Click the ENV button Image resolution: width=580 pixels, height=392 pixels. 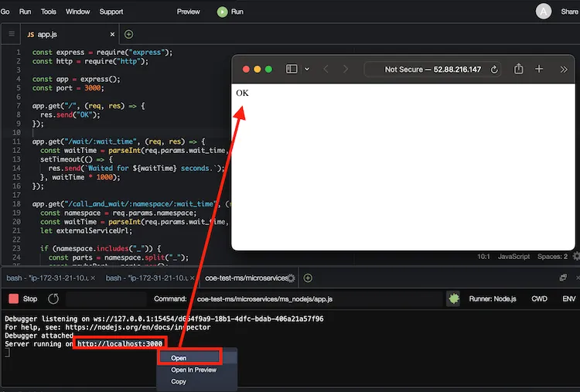point(569,298)
